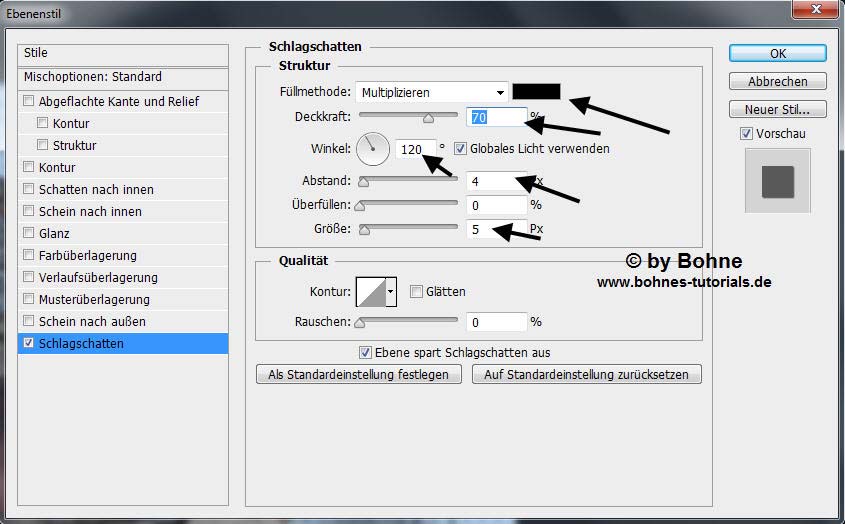The width and height of the screenshot is (845, 524).
Task: Click the Deckkraft value field 70
Action: [496, 117]
